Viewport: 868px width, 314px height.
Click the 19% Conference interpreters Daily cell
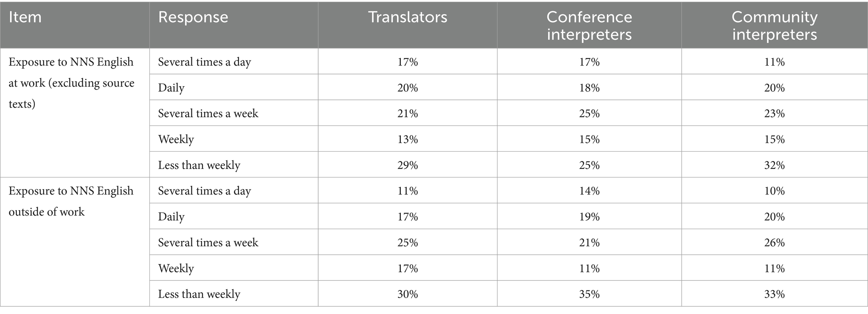pyautogui.click(x=589, y=216)
